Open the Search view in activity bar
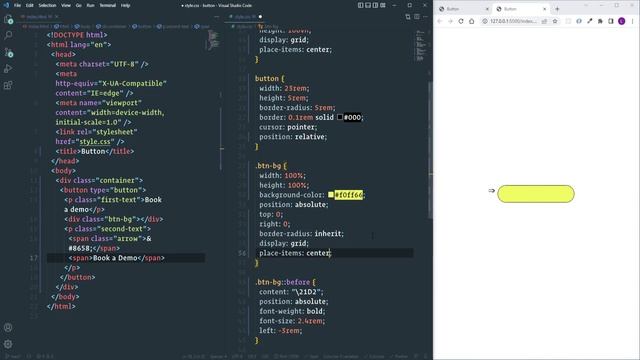This screenshot has height=360, width=640. click(x=8, y=35)
